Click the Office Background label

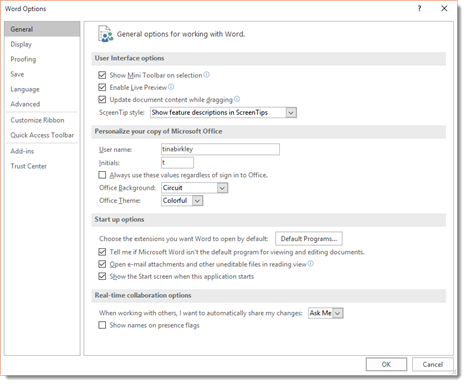(127, 188)
